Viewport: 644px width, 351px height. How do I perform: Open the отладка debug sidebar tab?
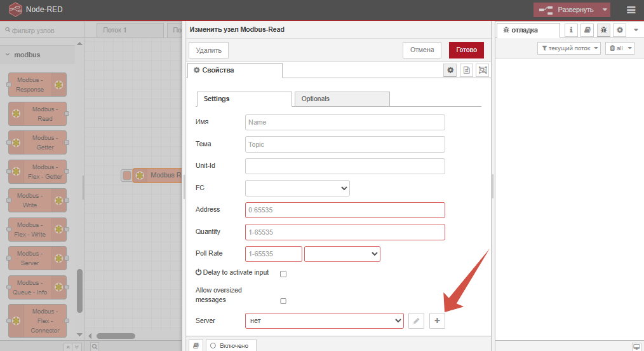click(x=528, y=30)
